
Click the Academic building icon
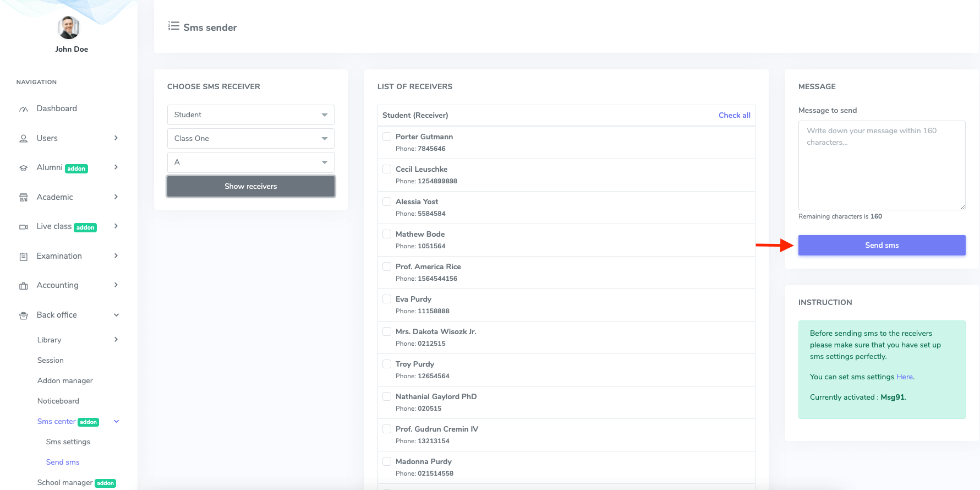pos(24,198)
